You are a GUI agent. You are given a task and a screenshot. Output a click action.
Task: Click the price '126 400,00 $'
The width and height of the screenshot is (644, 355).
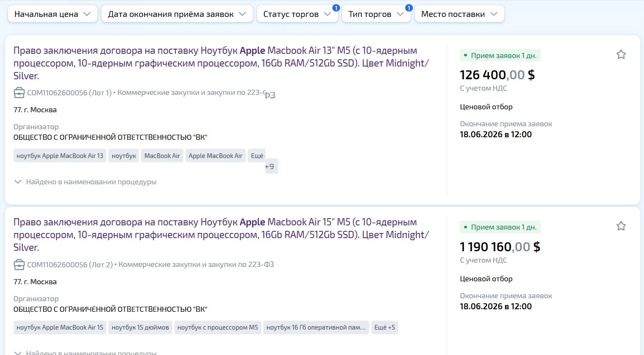click(497, 75)
